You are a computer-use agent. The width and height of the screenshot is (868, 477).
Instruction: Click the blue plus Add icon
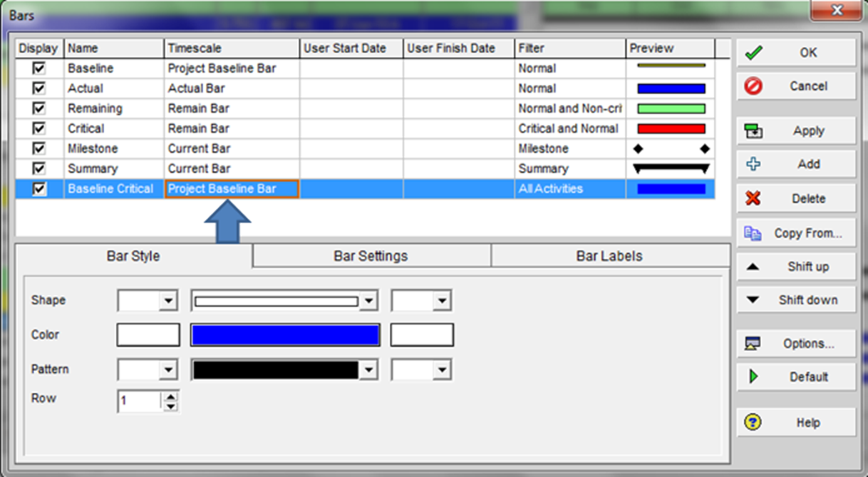click(x=753, y=164)
